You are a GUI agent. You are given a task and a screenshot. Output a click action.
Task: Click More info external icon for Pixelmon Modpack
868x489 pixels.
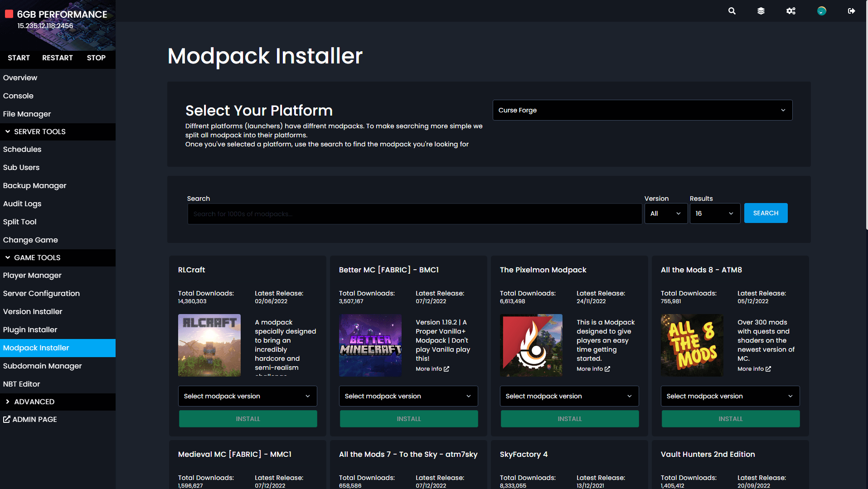point(607,369)
